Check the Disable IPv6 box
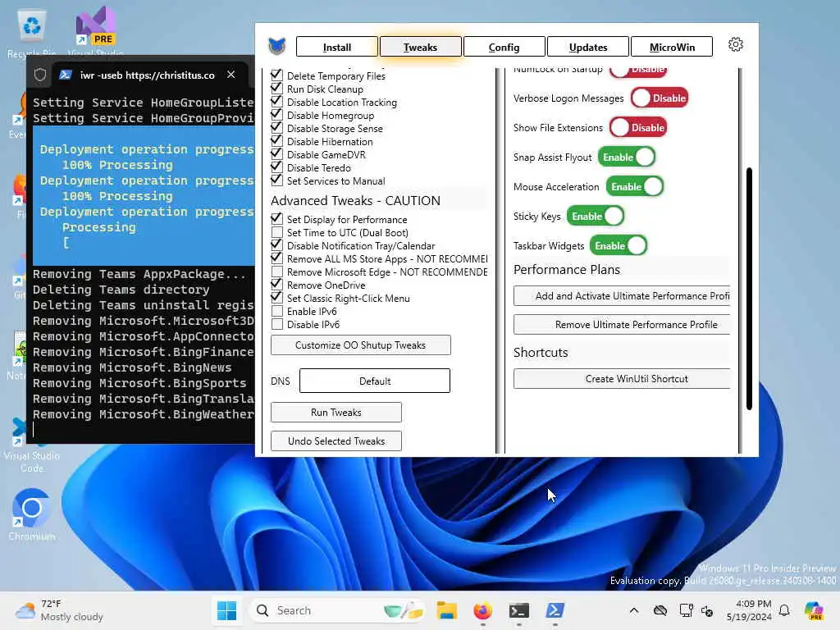 277,324
